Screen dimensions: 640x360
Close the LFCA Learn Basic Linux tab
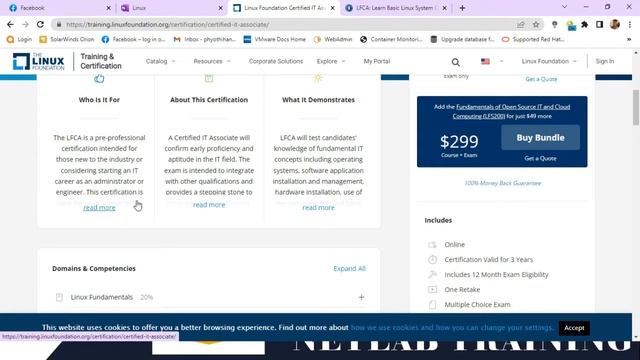[x=444, y=8]
